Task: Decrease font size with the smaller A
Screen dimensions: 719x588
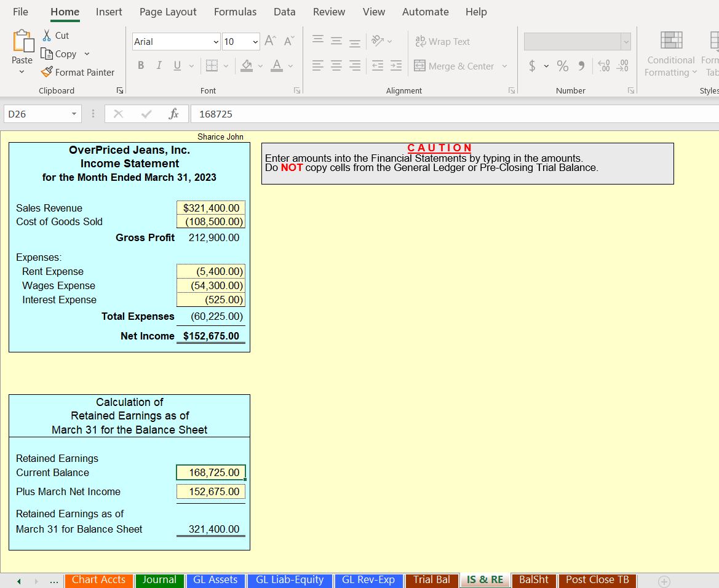Action: pos(289,41)
